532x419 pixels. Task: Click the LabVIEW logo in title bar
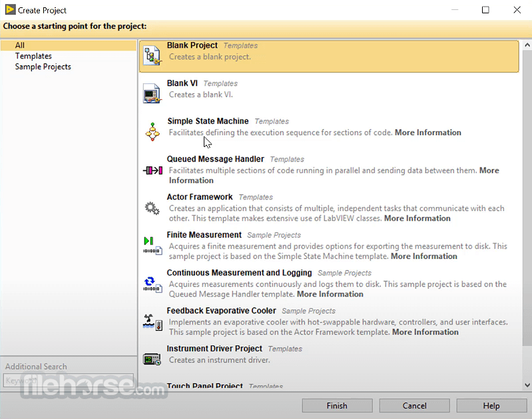pyautogui.click(x=10, y=9)
